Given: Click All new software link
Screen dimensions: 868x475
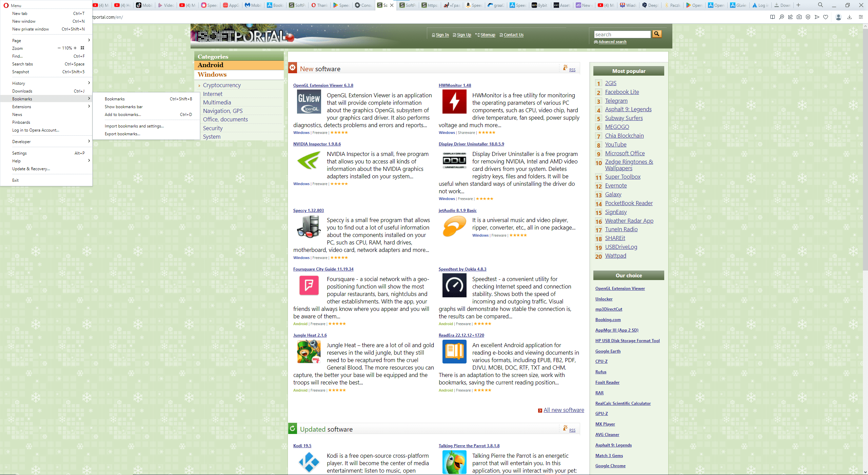Looking at the screenshot, I should (564, 410).
